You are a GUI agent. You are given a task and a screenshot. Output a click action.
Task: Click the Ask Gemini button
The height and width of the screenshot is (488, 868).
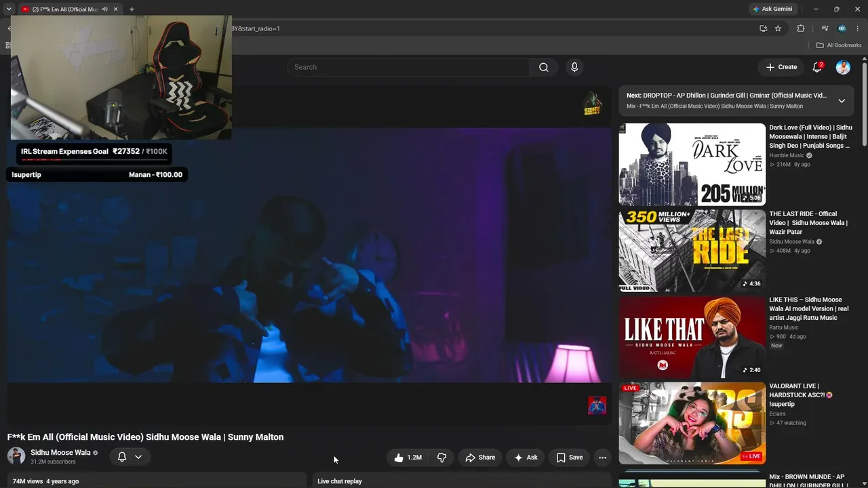point(772,9)
